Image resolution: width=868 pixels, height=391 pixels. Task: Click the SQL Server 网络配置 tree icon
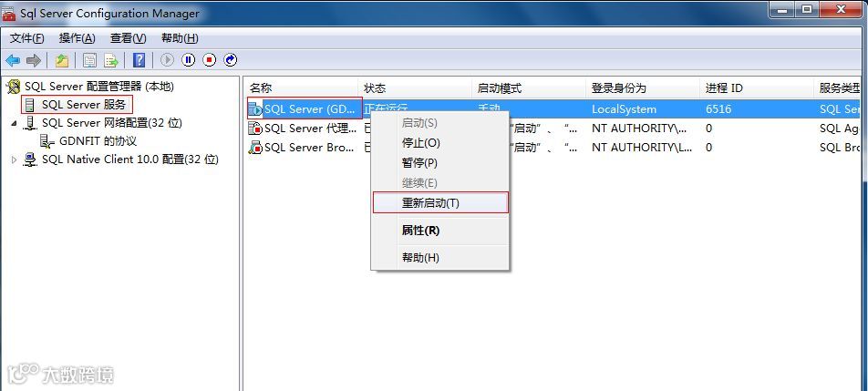30,123
